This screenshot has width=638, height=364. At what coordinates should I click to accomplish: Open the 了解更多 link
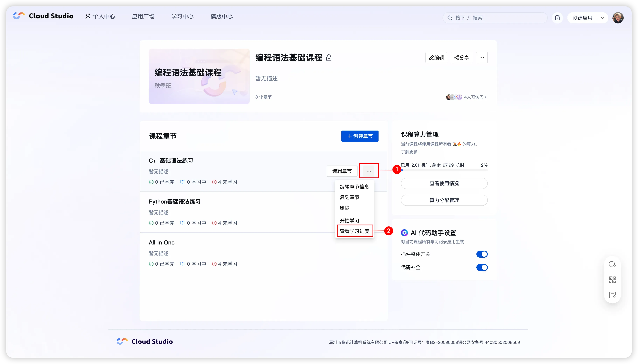[x=409, y=152]
